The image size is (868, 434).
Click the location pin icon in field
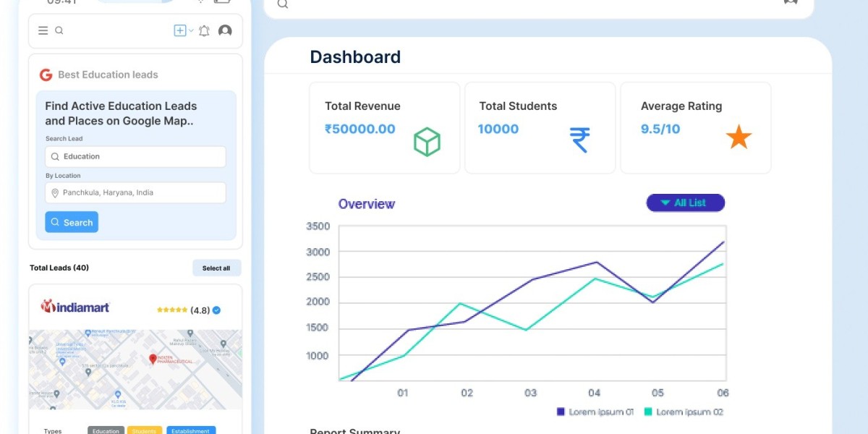click(x=54, y=193)
